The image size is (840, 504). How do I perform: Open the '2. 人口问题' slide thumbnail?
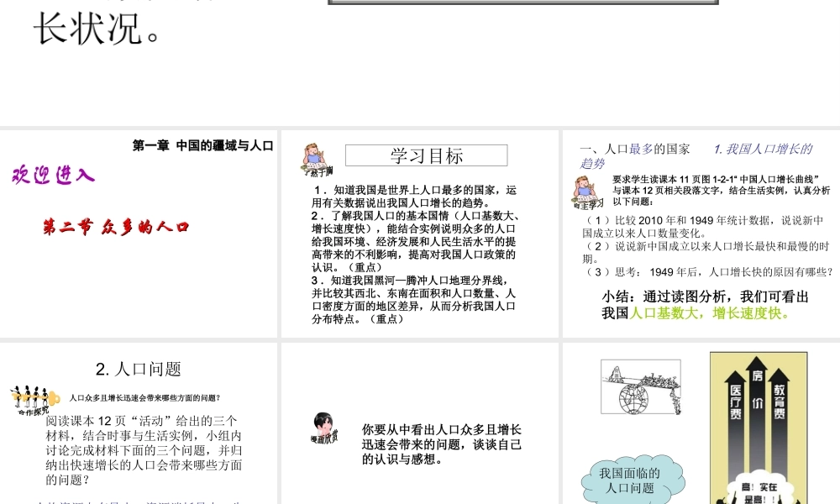[x=139, y=423]
